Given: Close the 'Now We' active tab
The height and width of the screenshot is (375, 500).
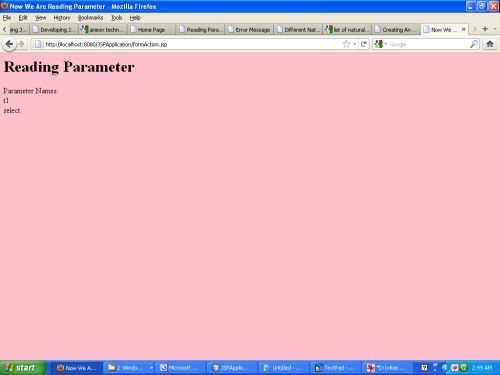Looking at the screenshot, I should 463,29.
